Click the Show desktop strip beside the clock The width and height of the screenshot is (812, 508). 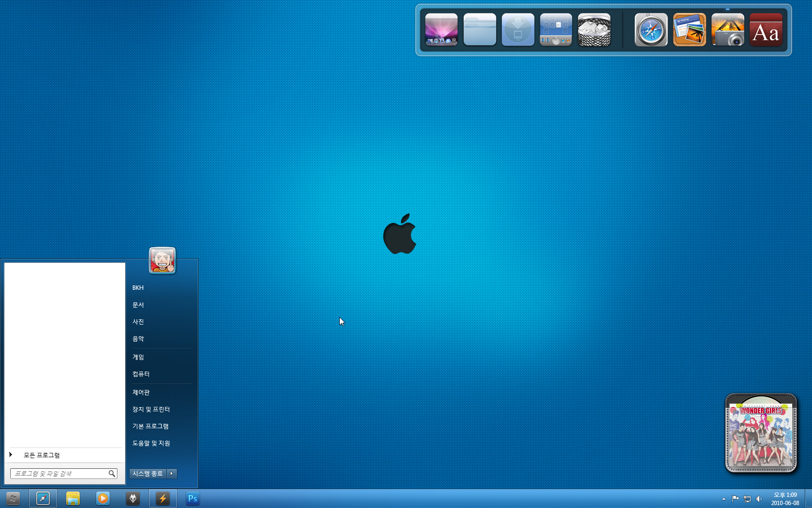coord(808,499)
